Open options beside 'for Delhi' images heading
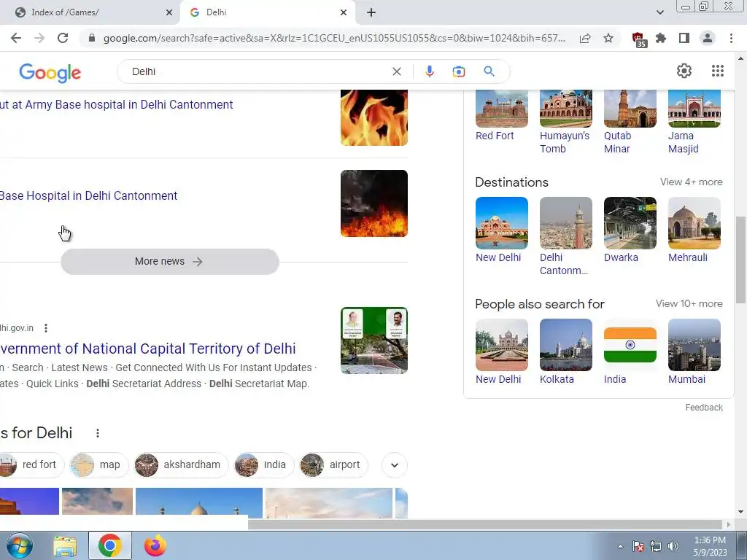This screenshot has height=560, width=747. (98, 433)
